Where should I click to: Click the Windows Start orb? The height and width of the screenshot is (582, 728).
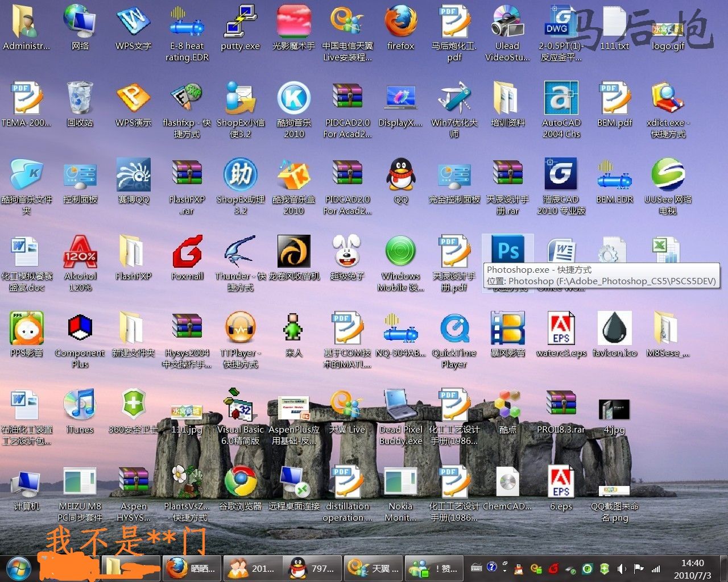click(19, 568)
